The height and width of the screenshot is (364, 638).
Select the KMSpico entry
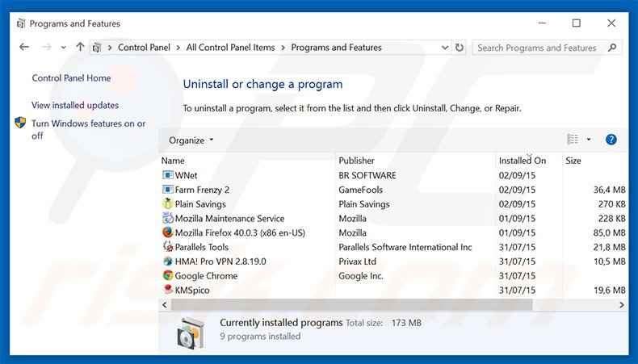[192, 290]
